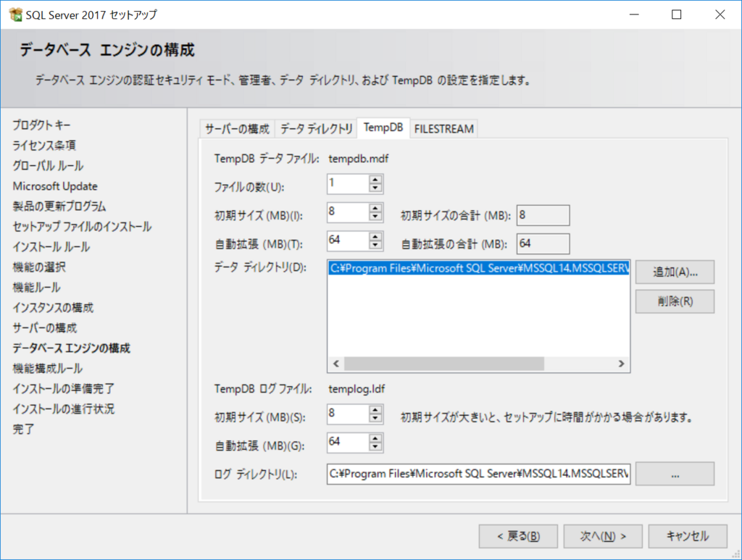Increase ファイルの数 with the up arrow
Image resolution: width=742 pixels, height=560 pixels.
(375, 180)
